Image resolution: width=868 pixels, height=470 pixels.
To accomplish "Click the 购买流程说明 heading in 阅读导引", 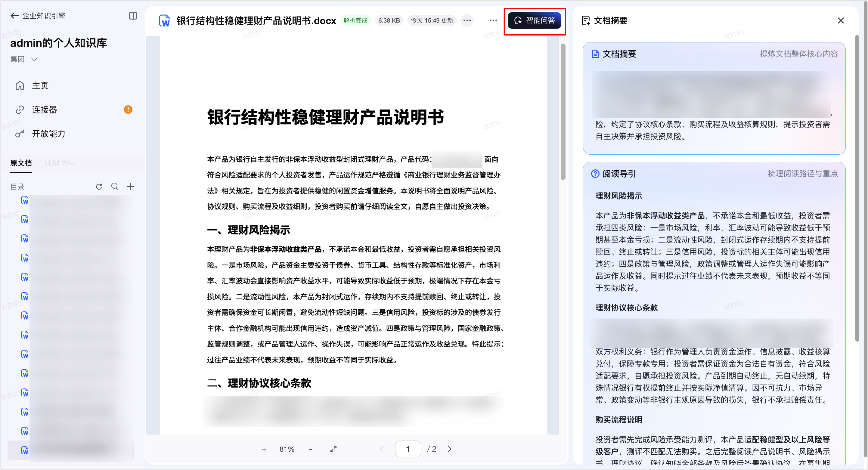I will [619, 420].
